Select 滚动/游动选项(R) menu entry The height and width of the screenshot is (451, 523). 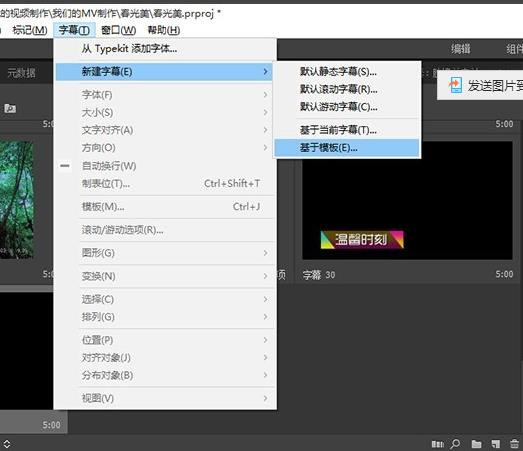click(165, 230)
